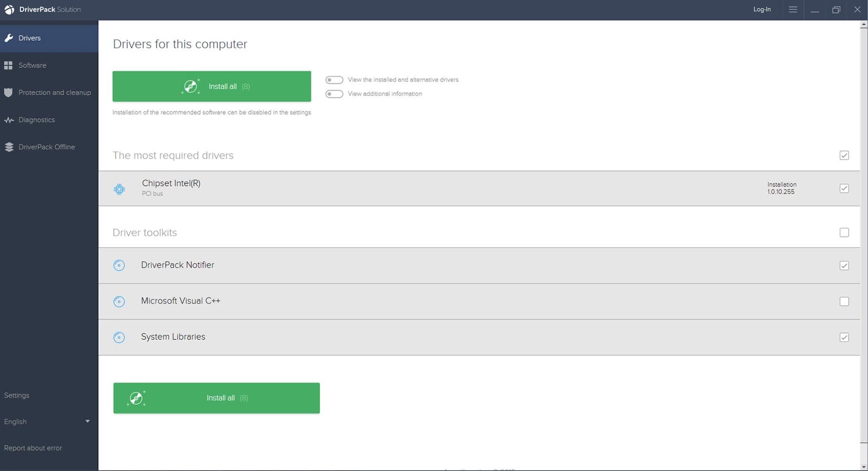This screenshot has height=471, width=868.
Task: Click the vertical scrollbar thumb
Action: click(x=864, y=235)
